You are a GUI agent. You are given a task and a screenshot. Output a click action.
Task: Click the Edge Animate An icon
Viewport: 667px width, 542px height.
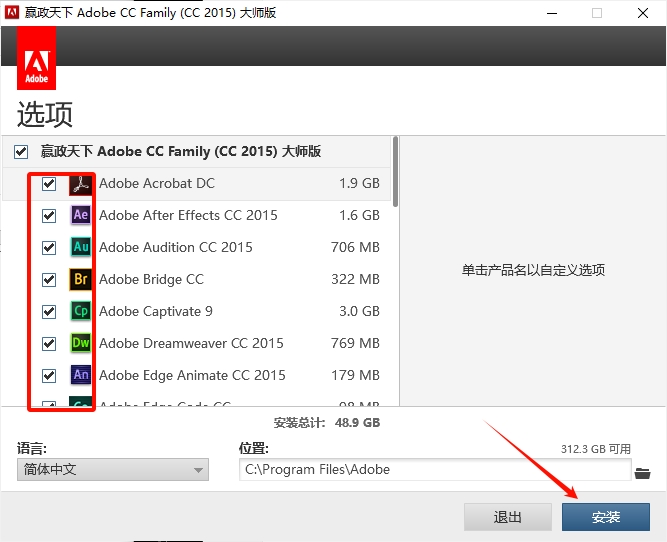point(80,375)
